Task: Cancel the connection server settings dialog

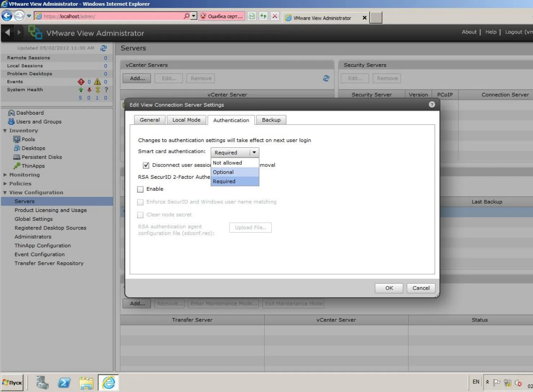Action: 421,288
